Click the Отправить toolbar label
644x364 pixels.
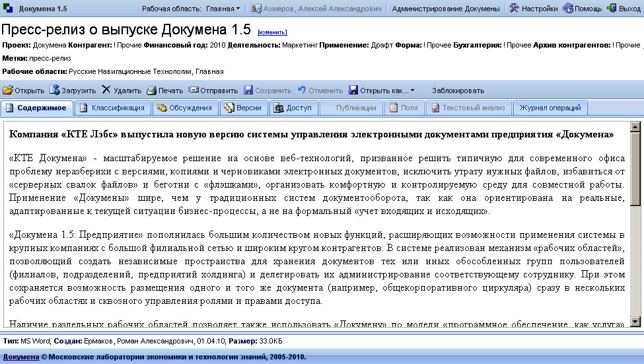[x=219, y=91]
